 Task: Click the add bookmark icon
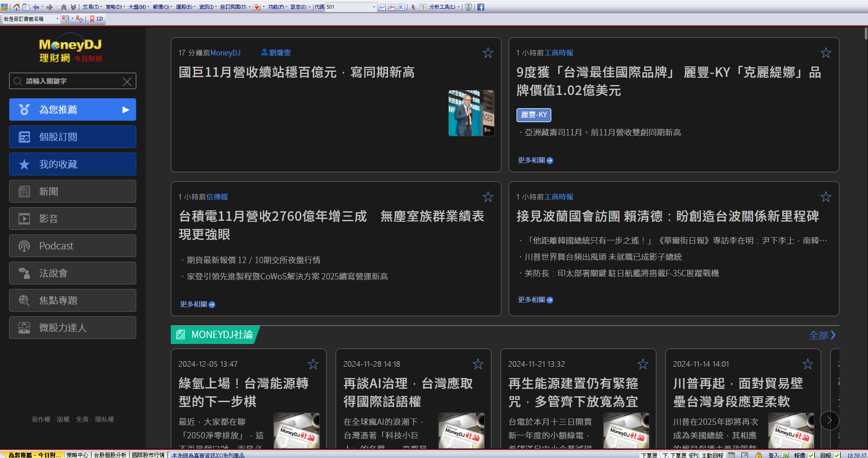point(79,19)
